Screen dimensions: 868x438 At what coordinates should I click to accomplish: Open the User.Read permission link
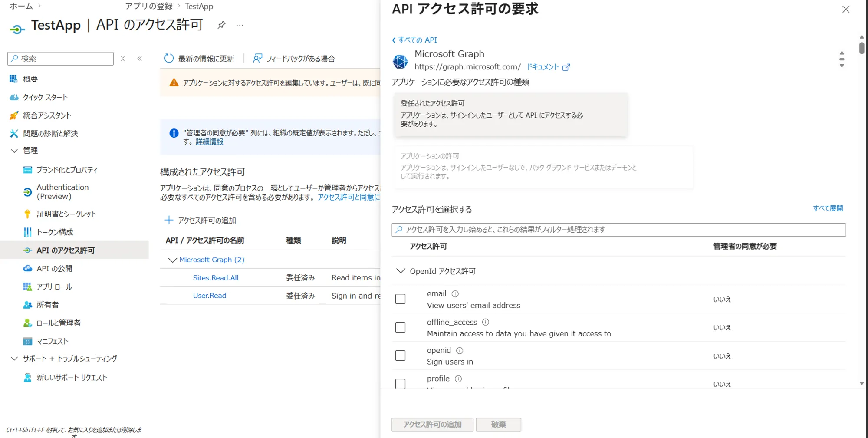pos(210,296)
